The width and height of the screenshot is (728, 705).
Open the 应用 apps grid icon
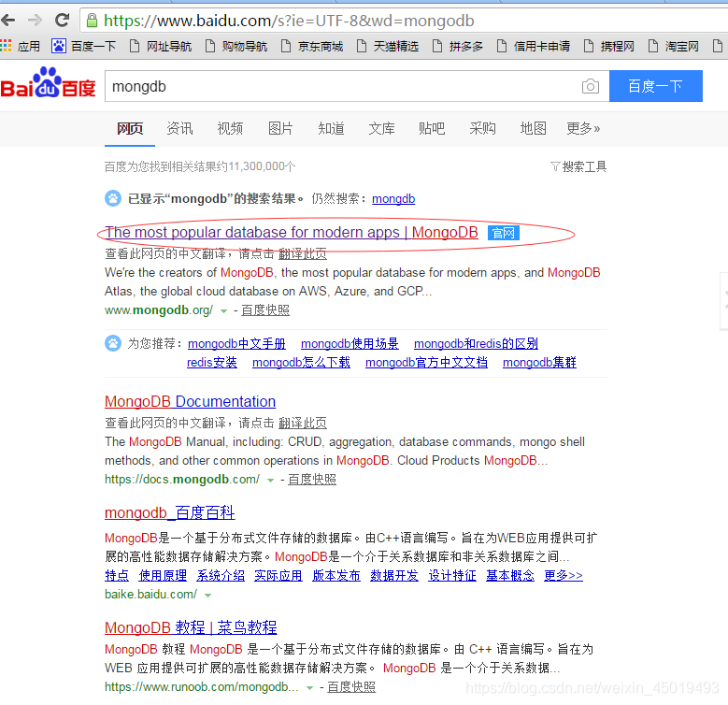[x=6, y=46]
